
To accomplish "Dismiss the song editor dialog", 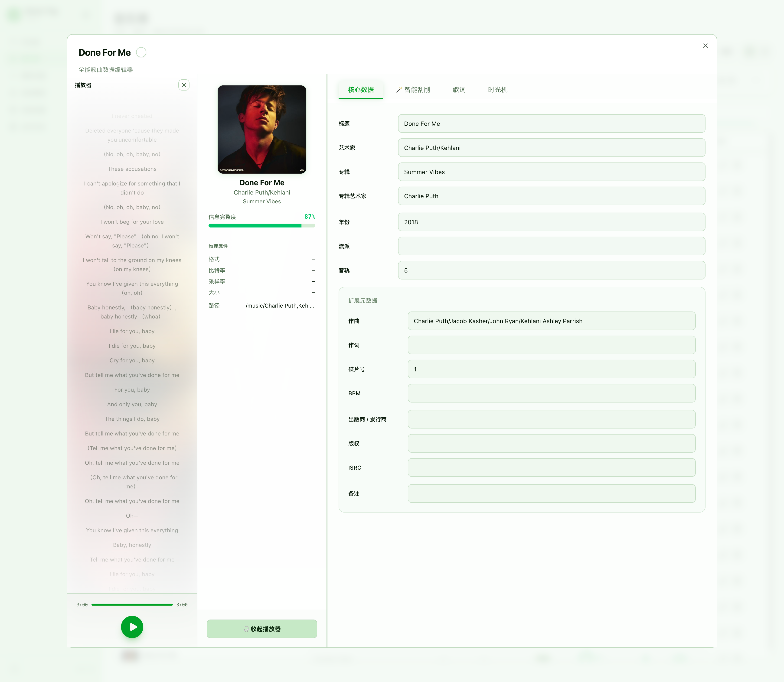I will coord(706,45).
